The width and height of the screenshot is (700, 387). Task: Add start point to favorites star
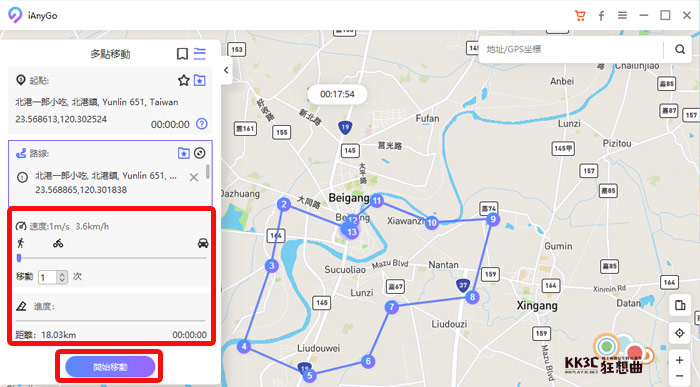[183, 80]
